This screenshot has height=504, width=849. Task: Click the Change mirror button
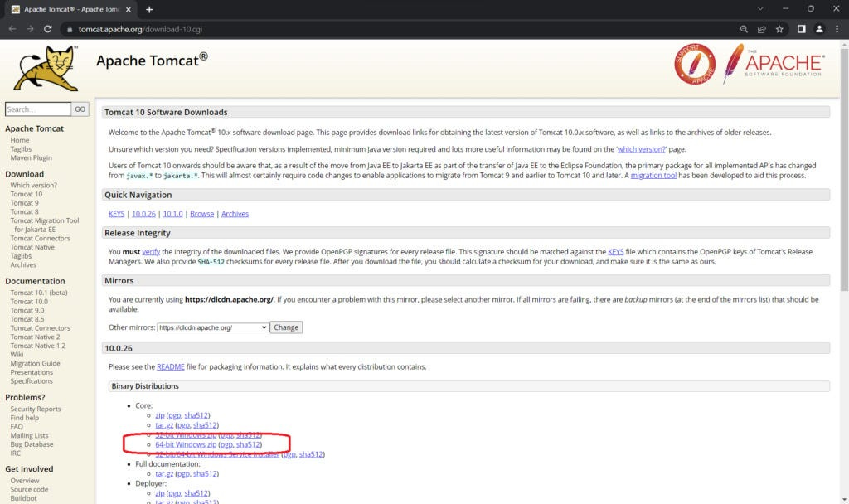pos(286,327)
